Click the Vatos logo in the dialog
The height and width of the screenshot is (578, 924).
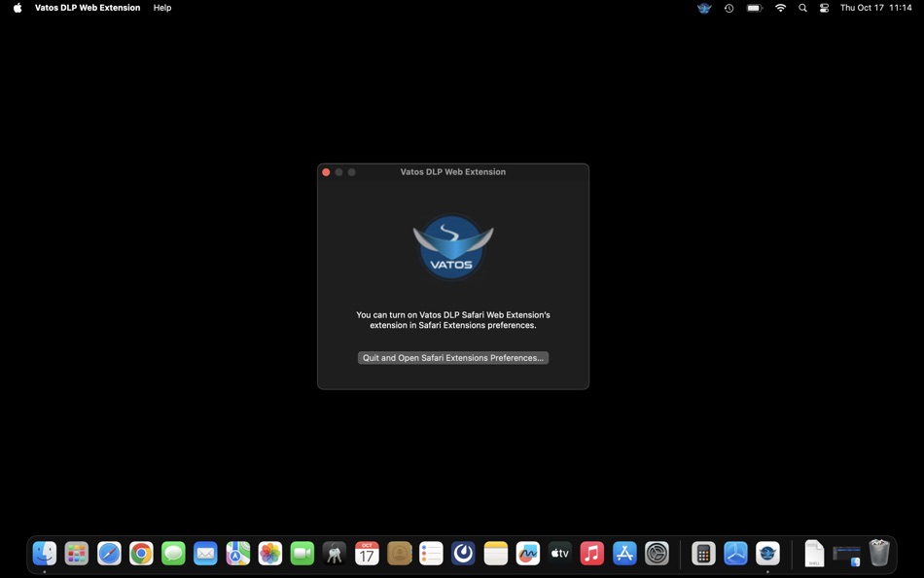pos(452,246)
